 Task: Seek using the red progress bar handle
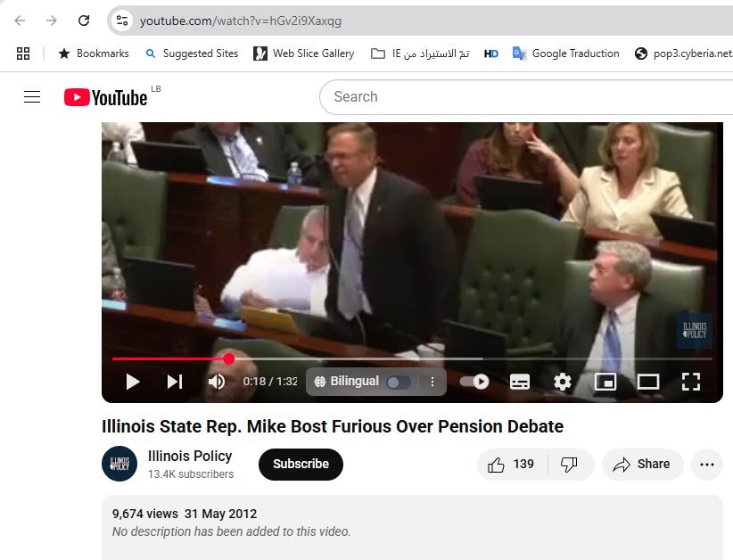point(228,359)
